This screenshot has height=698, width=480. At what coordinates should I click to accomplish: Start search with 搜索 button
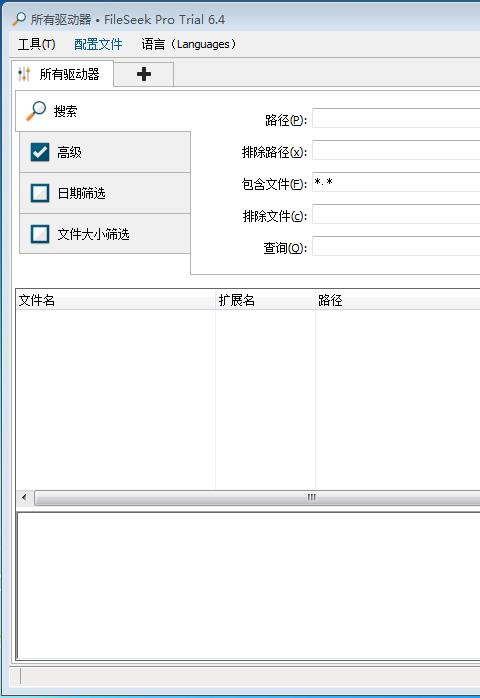[x=103, y=111]
